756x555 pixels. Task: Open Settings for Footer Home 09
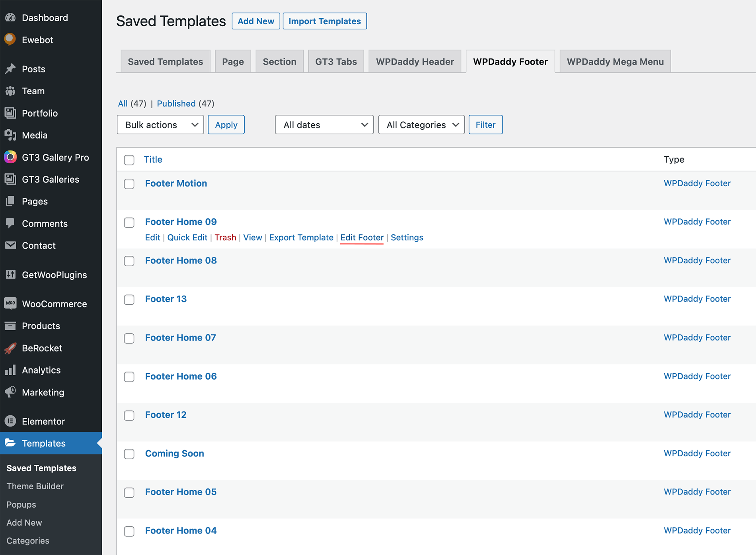[x=407, y=237]
